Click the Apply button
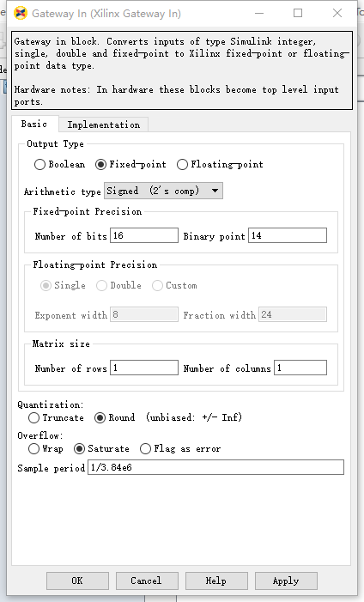The image size is (364, 602). 286,581
